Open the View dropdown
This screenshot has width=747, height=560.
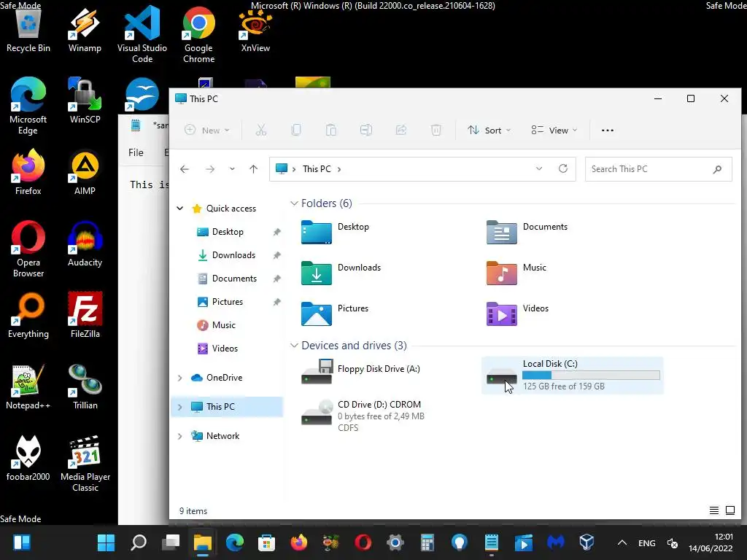tap(554, 130)
